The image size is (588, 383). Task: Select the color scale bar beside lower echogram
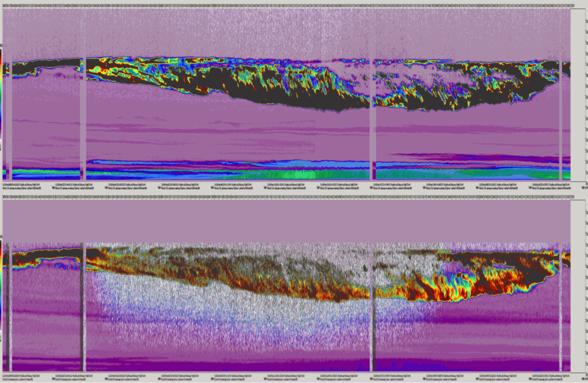click(x=1, y=285)
